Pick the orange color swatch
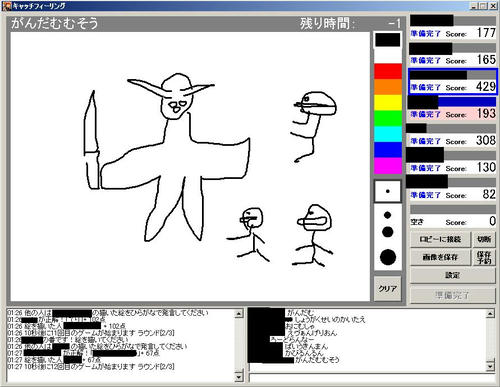This screenshot has width=500, height=387. pos(388,87)
